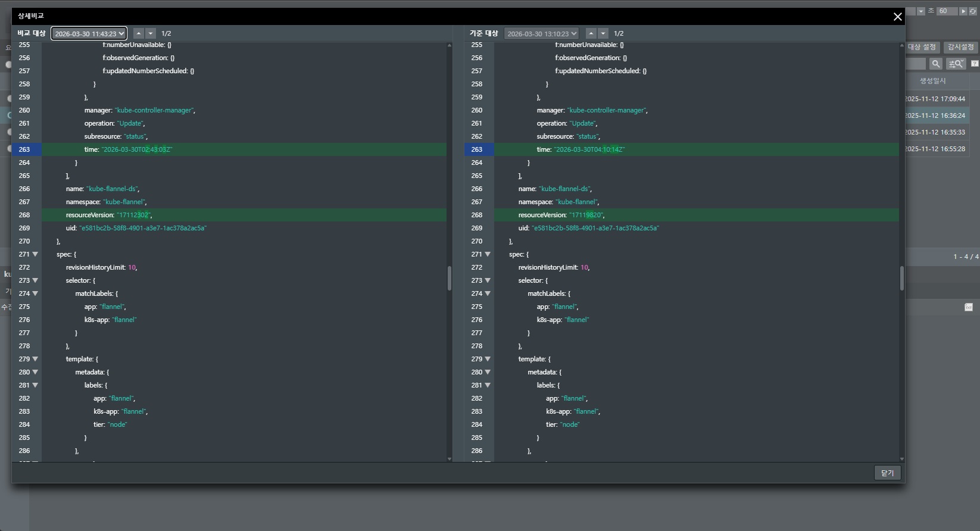Collapse spec node at left line 271
980x531 pixels.
(35, 254)
